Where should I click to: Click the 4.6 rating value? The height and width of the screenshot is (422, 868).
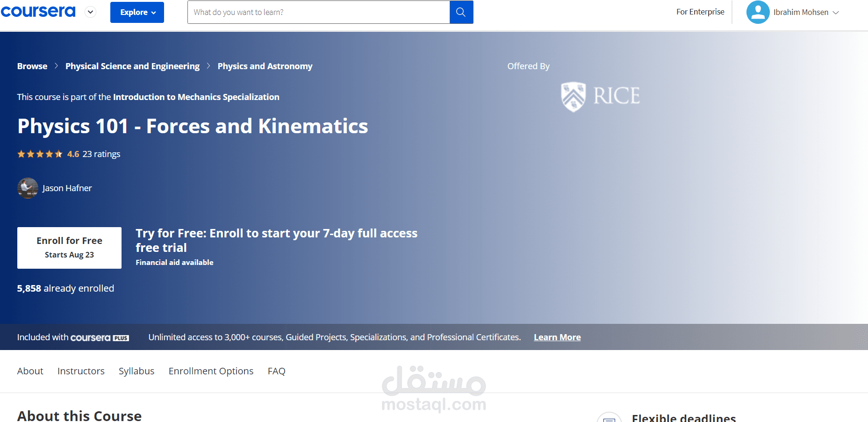coord(73,154)
